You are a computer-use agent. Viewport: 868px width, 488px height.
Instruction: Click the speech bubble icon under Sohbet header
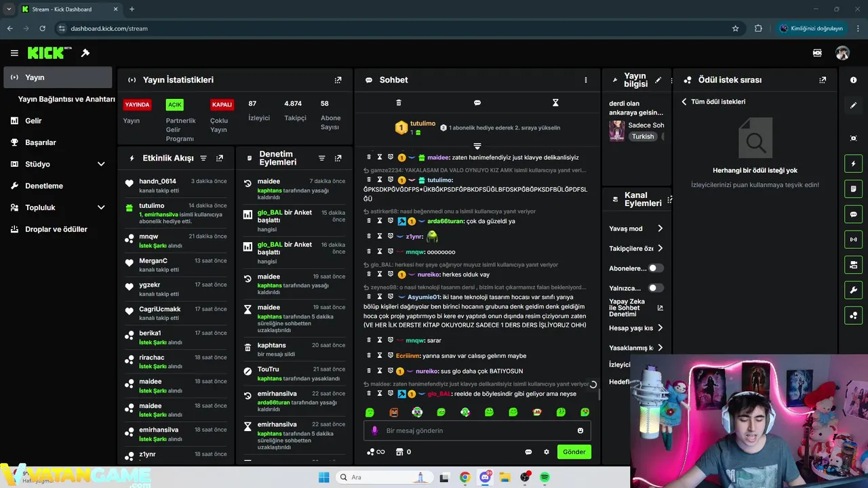coord(477,102)
